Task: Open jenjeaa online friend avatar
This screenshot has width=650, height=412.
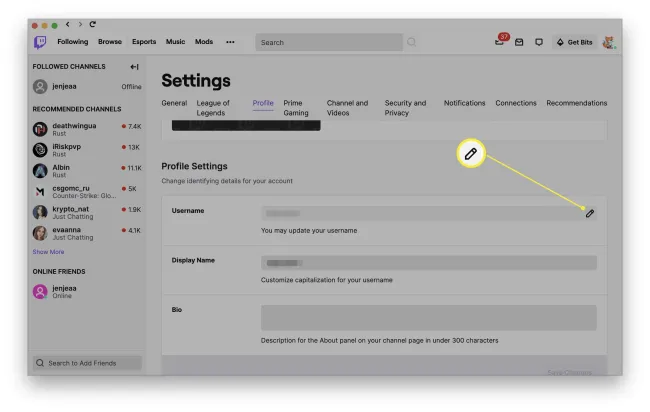Action: (40, 292)
